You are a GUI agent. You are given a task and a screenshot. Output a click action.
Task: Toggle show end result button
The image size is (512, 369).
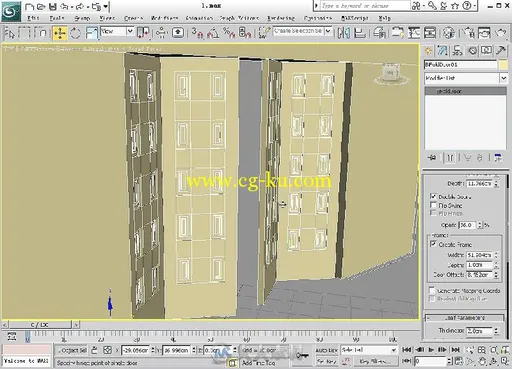tap(450, 158)
